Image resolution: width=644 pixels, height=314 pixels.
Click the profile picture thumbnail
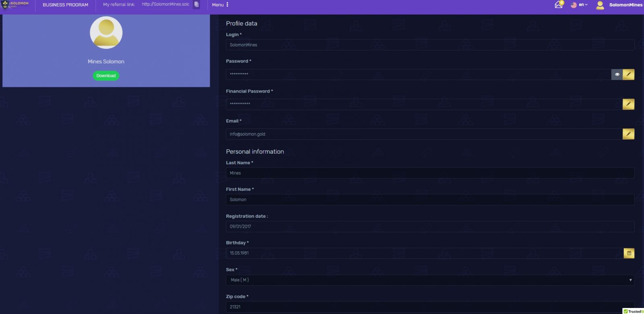106,33
